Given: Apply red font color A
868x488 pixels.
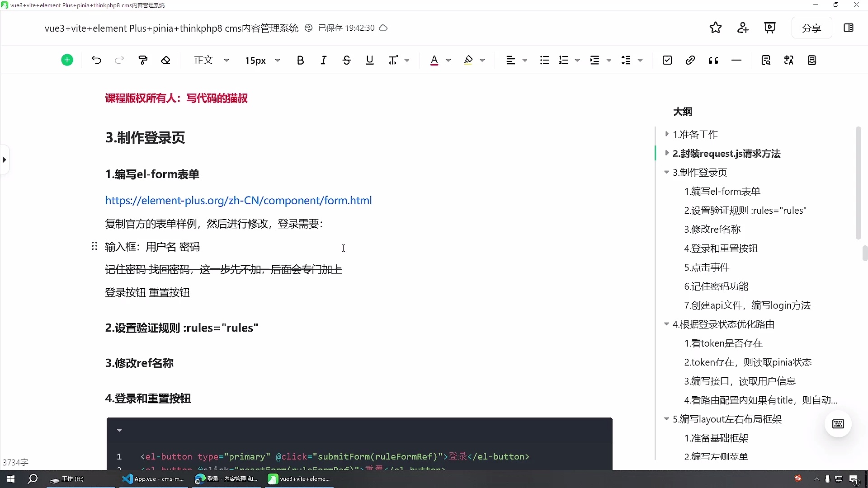Looking at the screenshot, I should click(x=434, y=60).
